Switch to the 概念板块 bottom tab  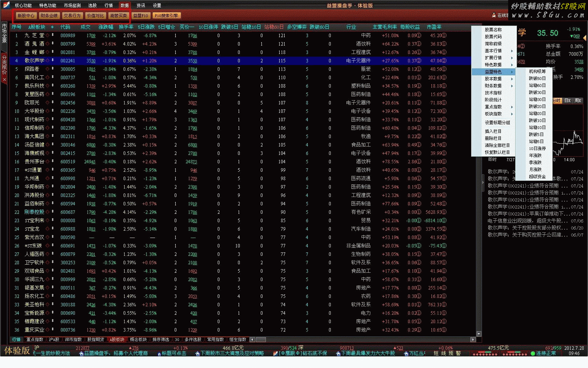pos(139,340)
